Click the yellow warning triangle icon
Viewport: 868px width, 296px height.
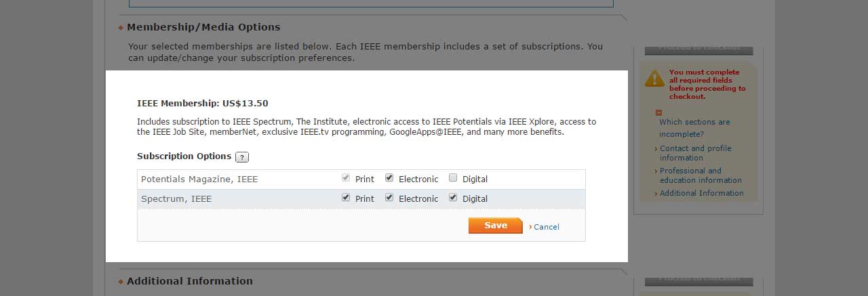tap(654, 79)
